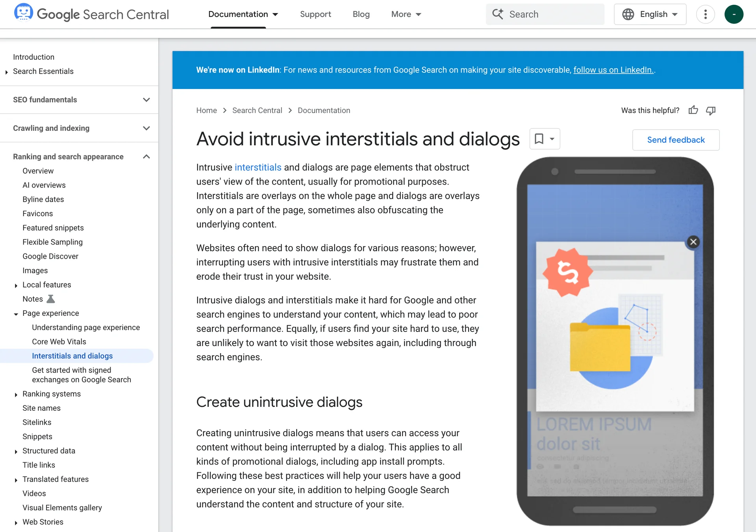Open the 'follow us on LinkedIn' link

coord(613,70)
